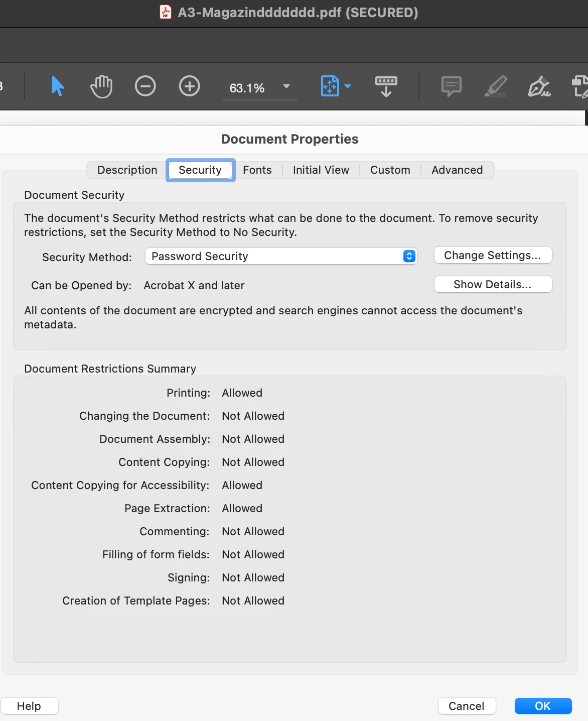Open the zoom level dropdown arrow
The width and height of the screenshot is (588, 721).
click(x=286, y=86)
